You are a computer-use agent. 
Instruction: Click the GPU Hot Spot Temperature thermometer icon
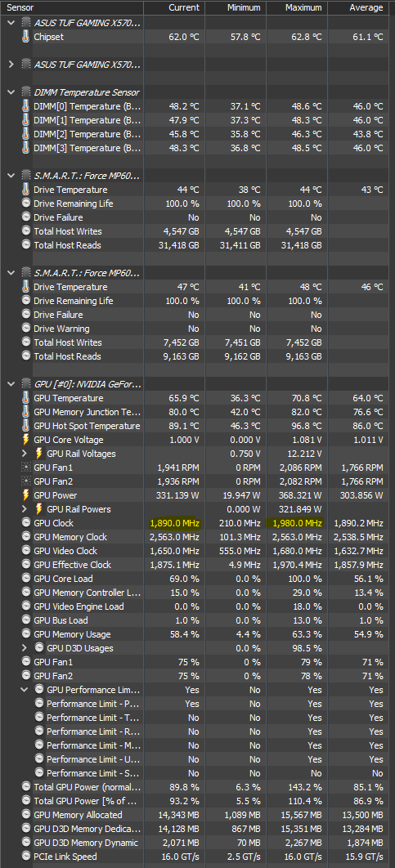pyautogui.click(x=26, y=426)
